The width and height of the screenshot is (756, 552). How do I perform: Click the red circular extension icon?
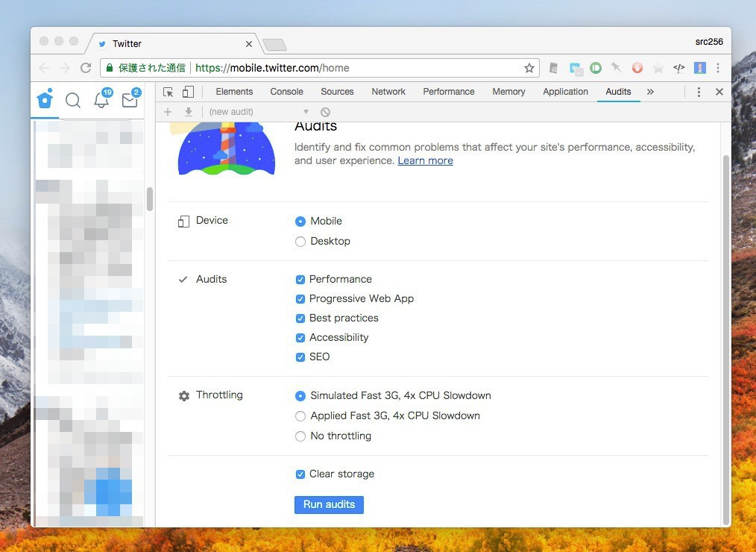coord(637,68)
